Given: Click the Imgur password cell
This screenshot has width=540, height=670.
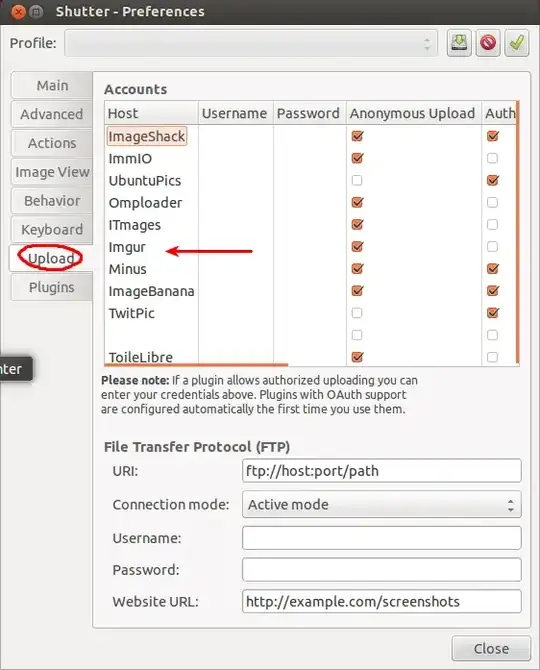Looking at the screenshot, I should click(309, 247).
